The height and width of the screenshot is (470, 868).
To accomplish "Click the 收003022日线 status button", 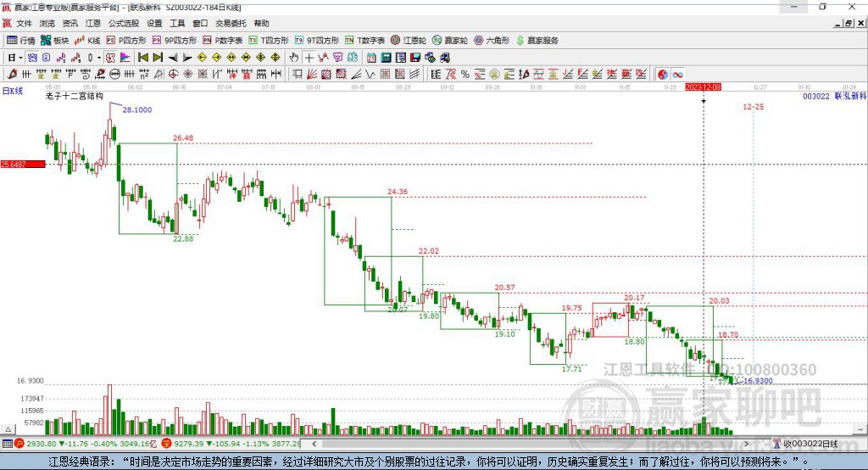I will (x=805, y=444).
